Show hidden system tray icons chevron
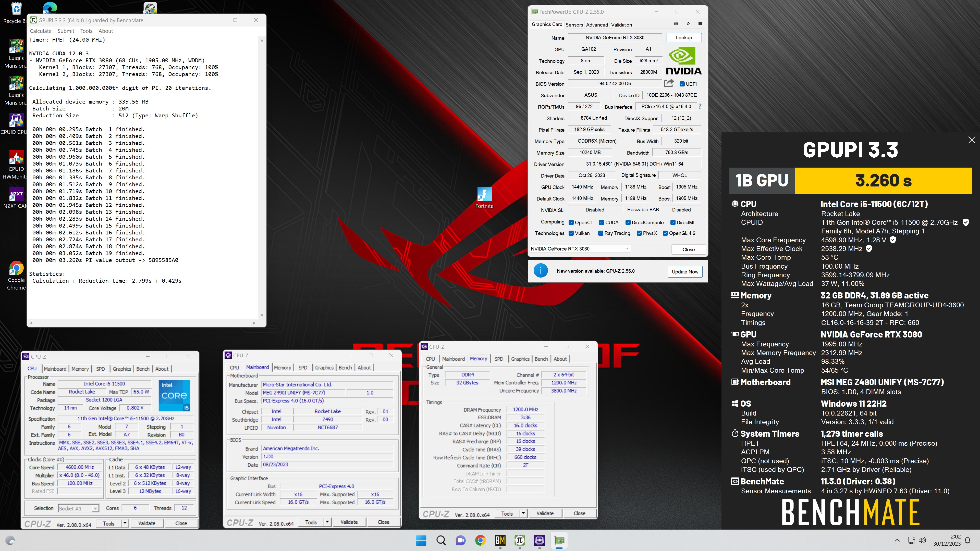The width and height of the screenshot is (980, 551). click(x=897, y=540)
